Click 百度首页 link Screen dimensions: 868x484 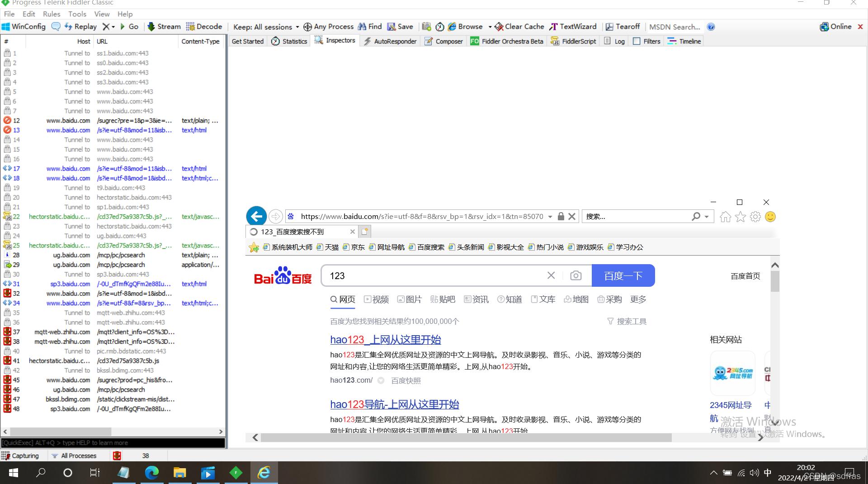pos(745,276)
